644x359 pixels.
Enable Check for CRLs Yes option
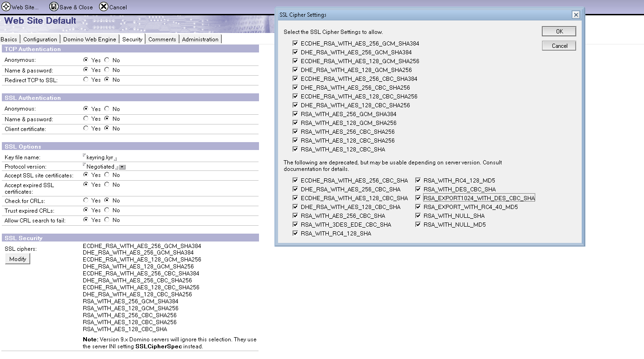(86, 201)
